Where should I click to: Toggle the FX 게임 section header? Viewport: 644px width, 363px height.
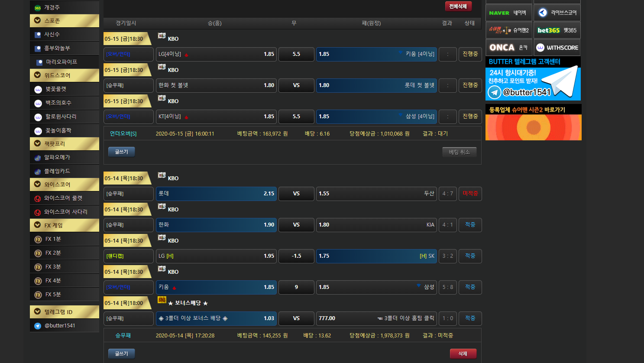38,225
